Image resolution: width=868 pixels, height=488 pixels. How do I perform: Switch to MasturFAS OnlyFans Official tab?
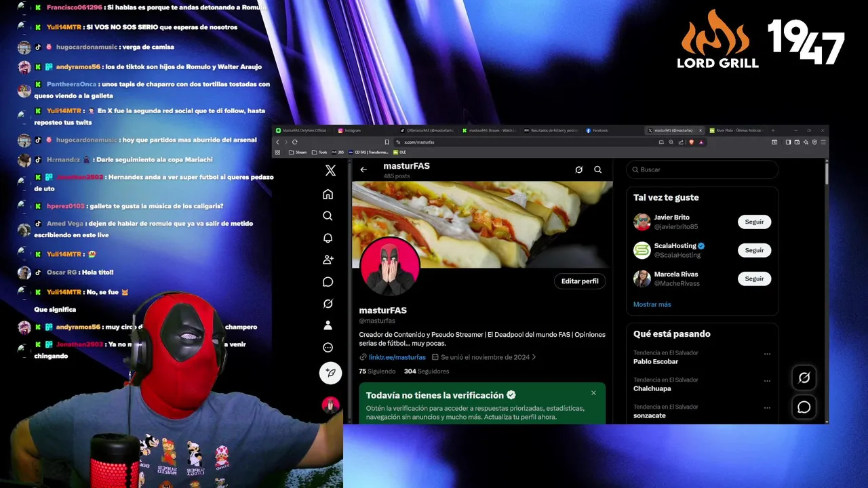302,130
